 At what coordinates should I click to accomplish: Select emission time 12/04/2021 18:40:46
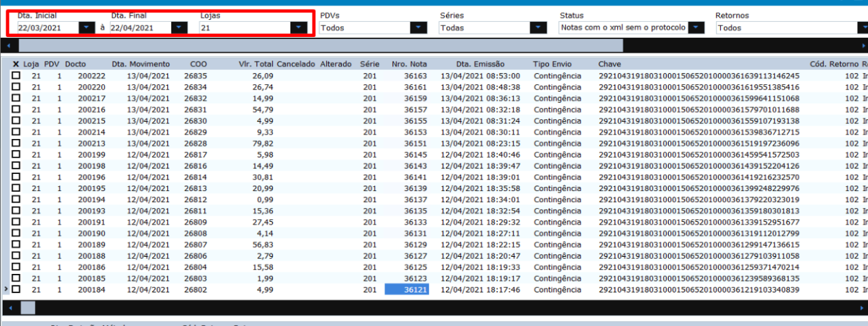click(480, 155)
